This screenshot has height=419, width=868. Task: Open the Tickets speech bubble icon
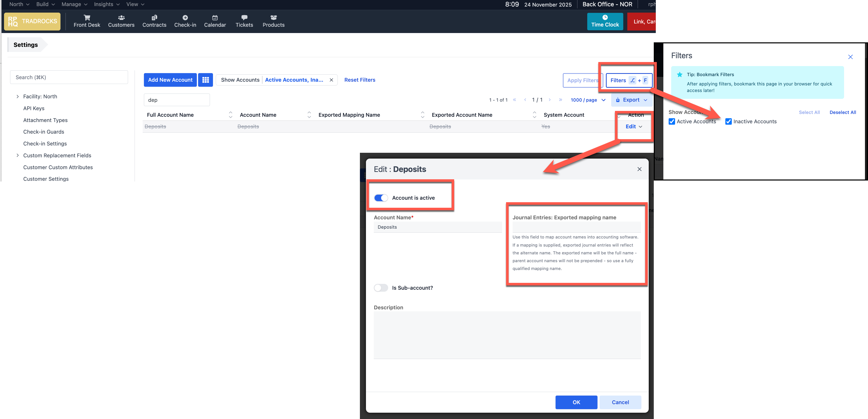(244, 18)
